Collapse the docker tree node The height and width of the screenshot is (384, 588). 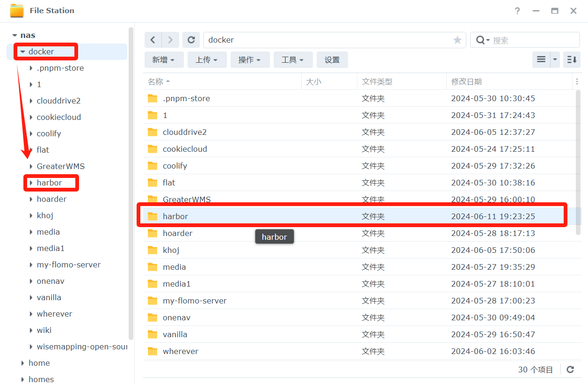(x=22, y=52)
